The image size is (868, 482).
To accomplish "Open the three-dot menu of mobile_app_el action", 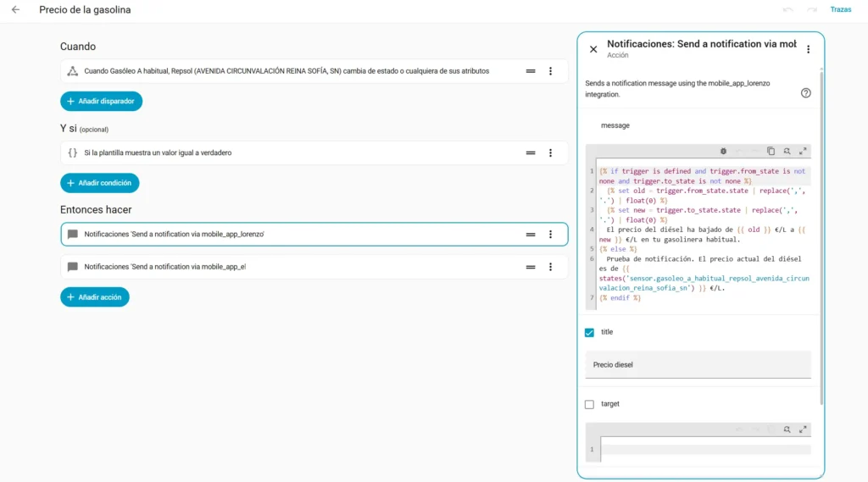I will pyautogui.click(x=550, y=267).
